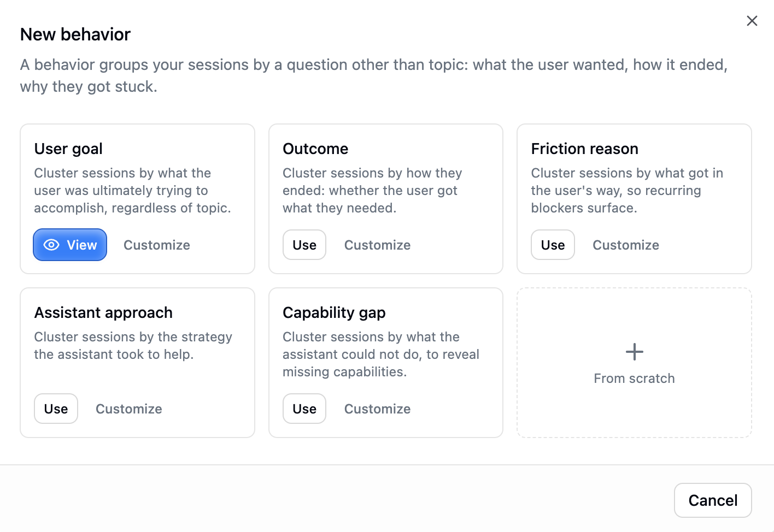Viewport: 774px width, 532px height.
Task: Select the From scratch label
Action: [634, 379]
